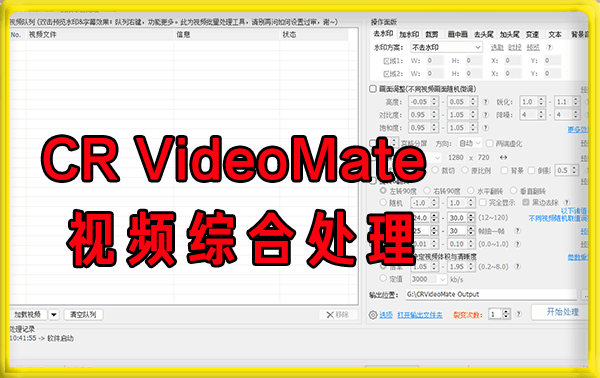Open help icon on the 亮度 brightness row
Viewport: 600px width, 378px height.
[x=486, y=102]
